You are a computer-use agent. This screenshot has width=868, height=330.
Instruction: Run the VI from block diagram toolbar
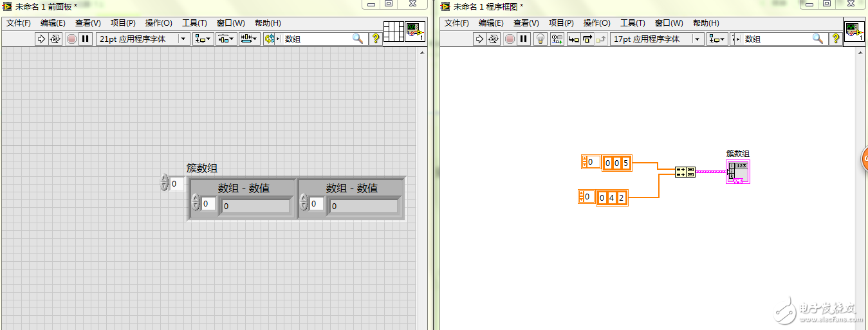479,39
